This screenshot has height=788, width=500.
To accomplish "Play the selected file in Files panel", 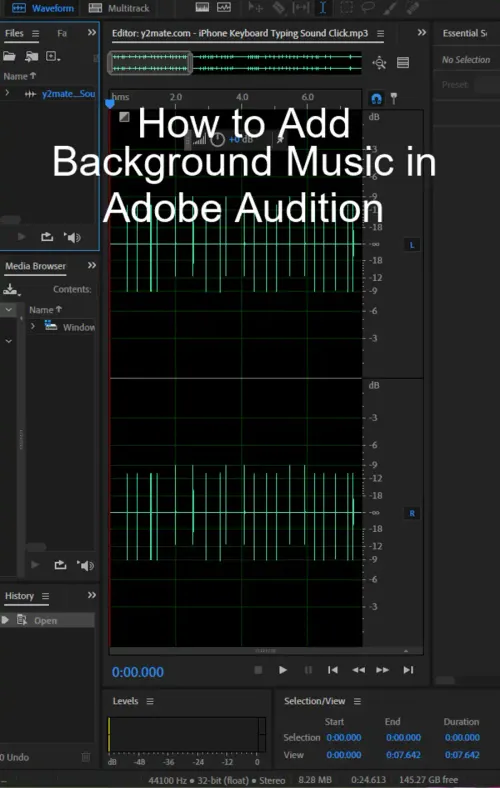I will [x=22, y=236].
